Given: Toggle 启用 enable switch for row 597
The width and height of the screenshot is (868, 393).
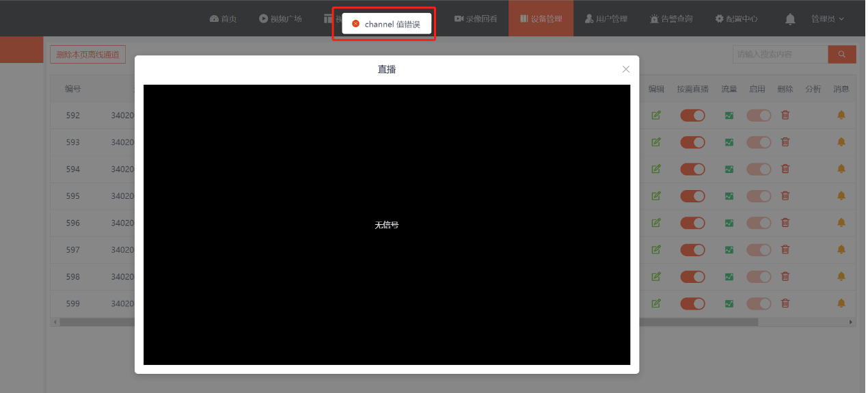Looking at the screenshot, I should coord(759,249).
